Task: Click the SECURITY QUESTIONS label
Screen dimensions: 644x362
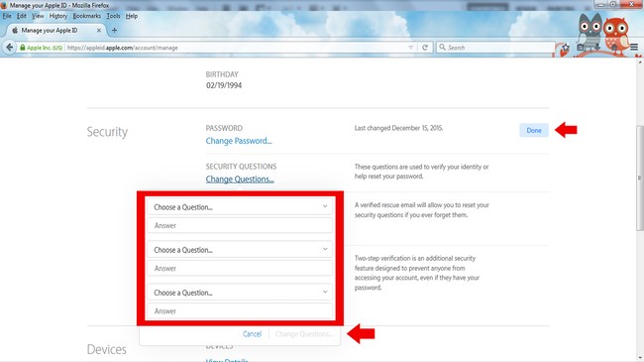Action: 241,167
